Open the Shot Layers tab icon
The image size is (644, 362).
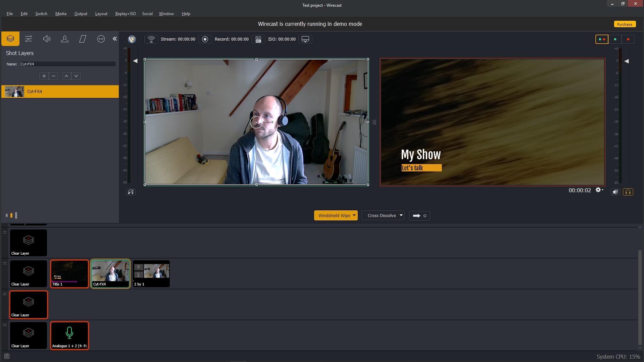click(10, 39)
